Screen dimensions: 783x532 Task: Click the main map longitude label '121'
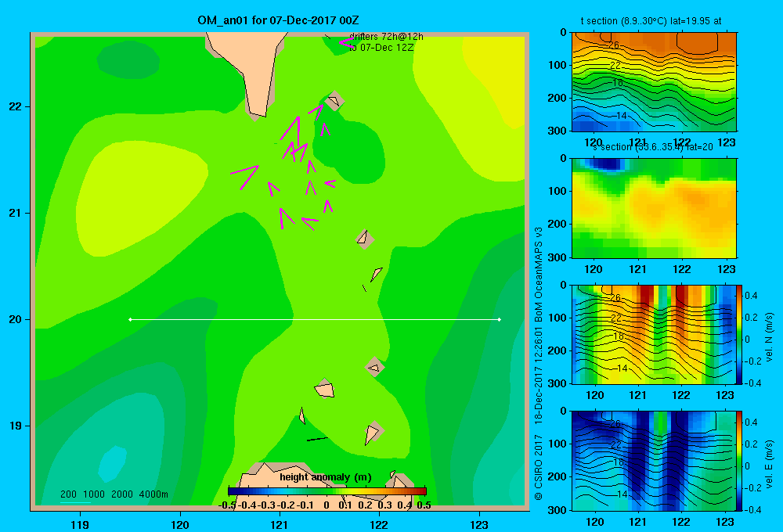[280, 524]
